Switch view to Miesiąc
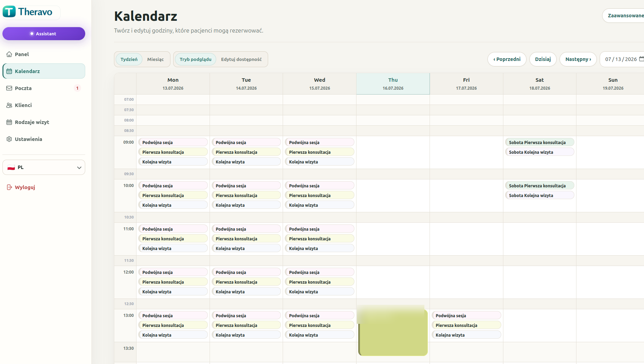This screenshot has height=364, width=644. coord(155,60)
